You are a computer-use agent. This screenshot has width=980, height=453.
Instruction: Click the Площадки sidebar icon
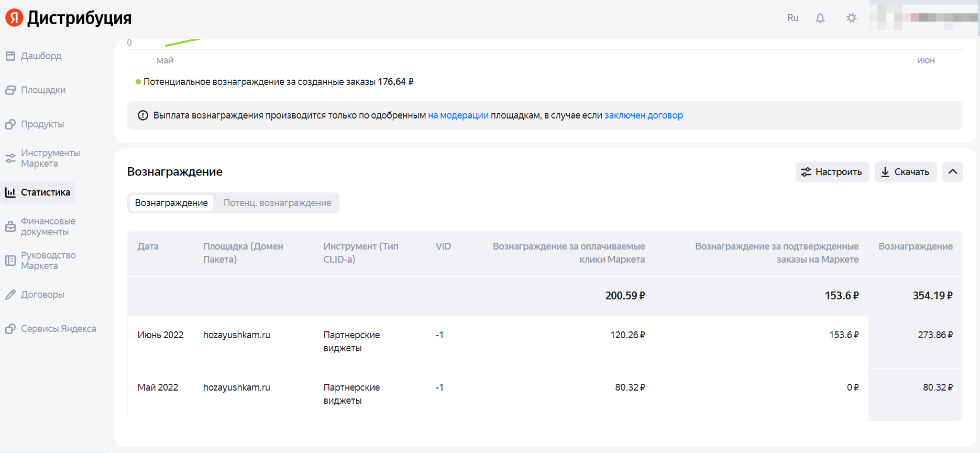10,90
